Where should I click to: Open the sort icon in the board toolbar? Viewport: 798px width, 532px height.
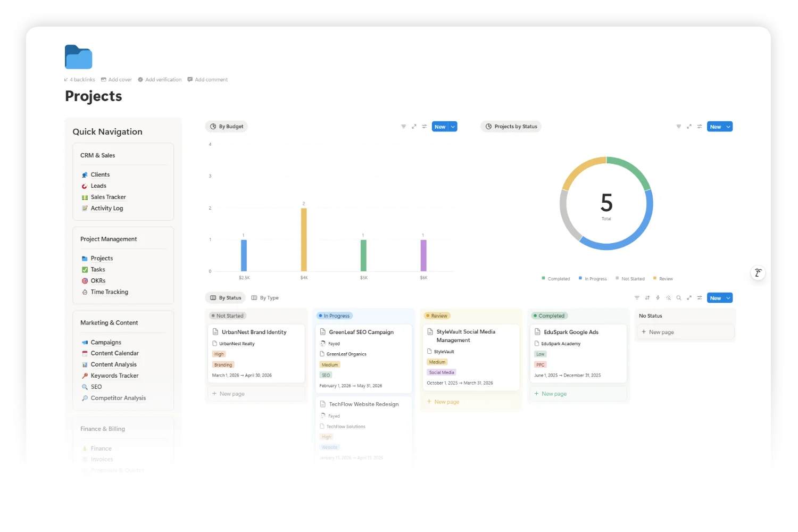point(647,298)
